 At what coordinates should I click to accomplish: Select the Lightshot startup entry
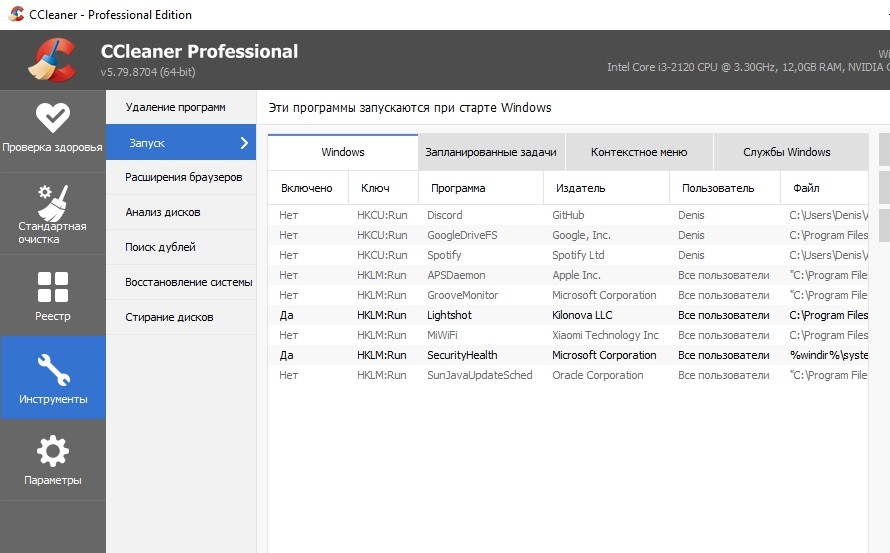(568, 315)
